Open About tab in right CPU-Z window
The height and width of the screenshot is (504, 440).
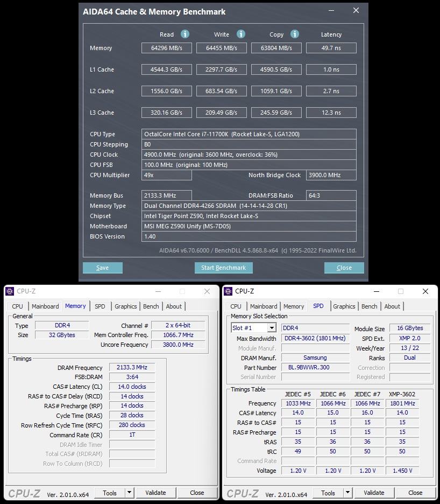392,306
